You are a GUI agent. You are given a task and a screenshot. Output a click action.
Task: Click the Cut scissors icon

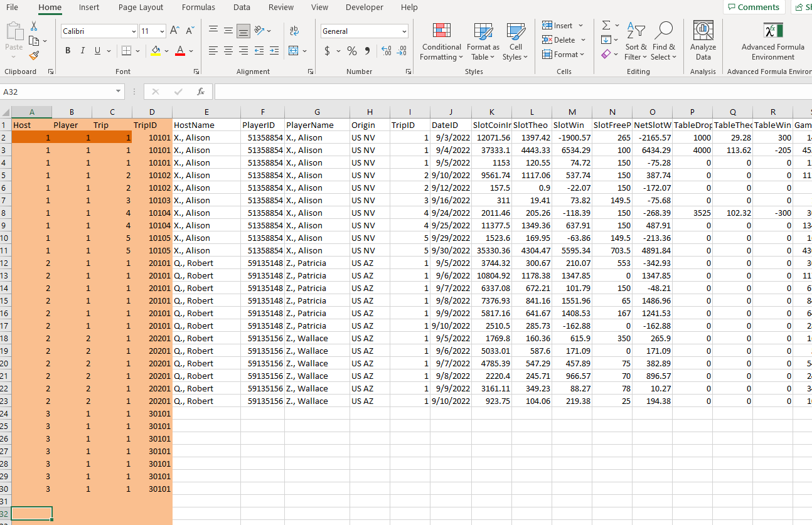pos(34,26)
